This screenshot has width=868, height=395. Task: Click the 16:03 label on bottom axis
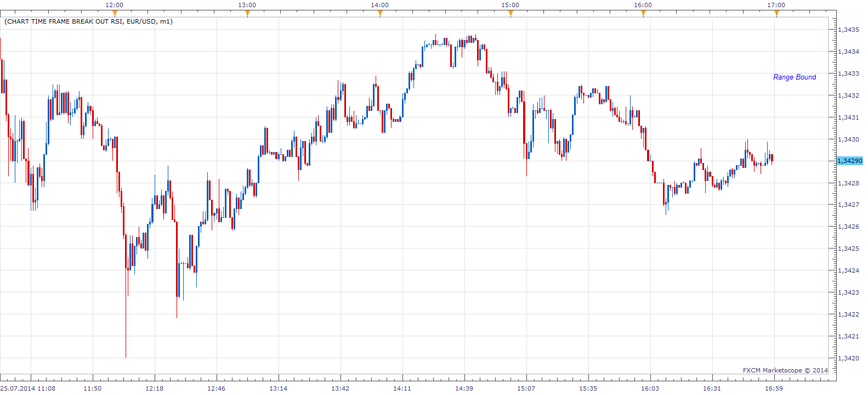coord(650,388)
